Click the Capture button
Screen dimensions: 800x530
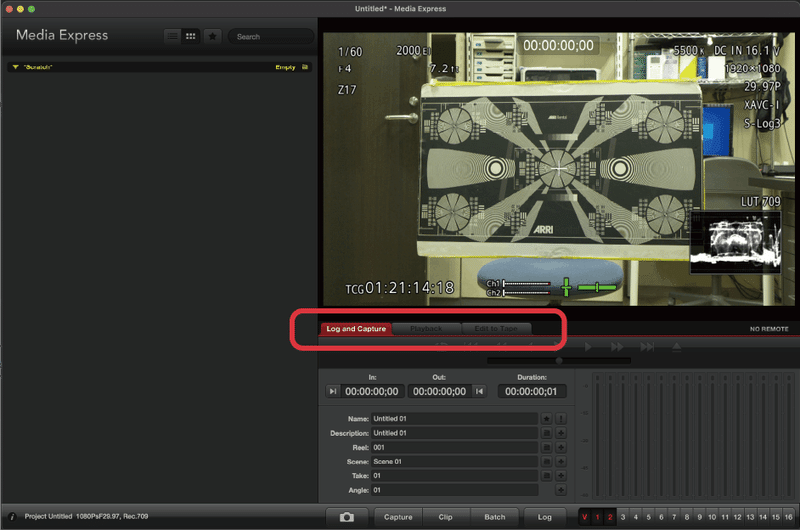398,517
